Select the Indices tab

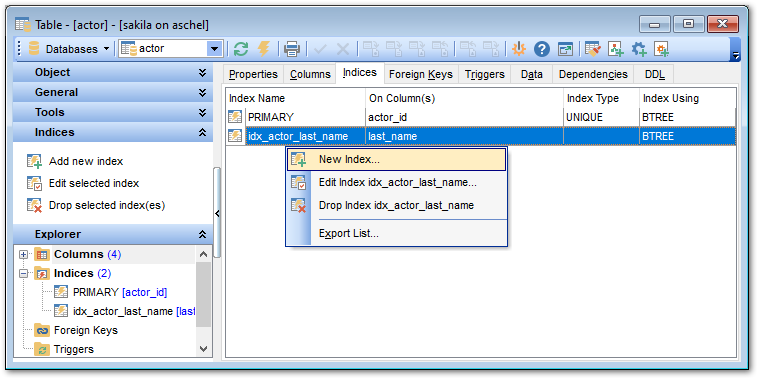click(360, 73)
